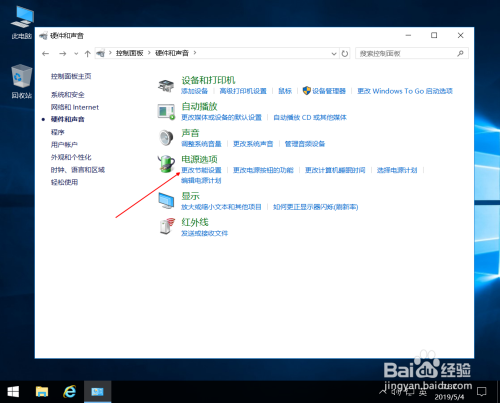Click the monitor icon beside 显示
This screenshot has height=403, width=500.
point(166,201)
